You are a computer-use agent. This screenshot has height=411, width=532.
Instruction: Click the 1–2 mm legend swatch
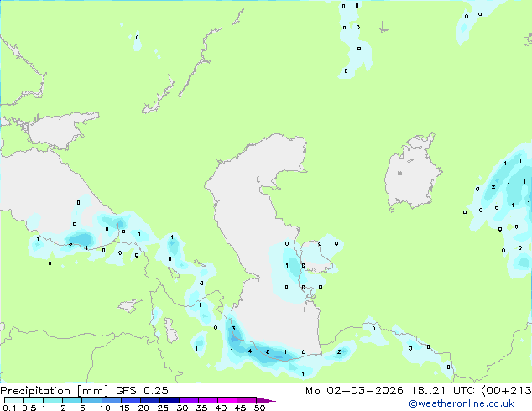(53, 400)
